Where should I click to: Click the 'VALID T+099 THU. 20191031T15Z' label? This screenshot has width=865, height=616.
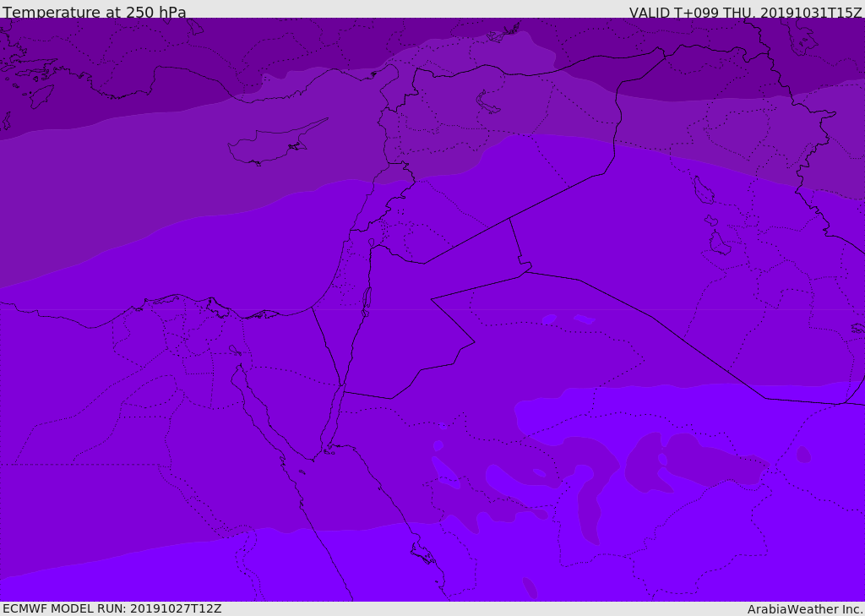point(746,12)
